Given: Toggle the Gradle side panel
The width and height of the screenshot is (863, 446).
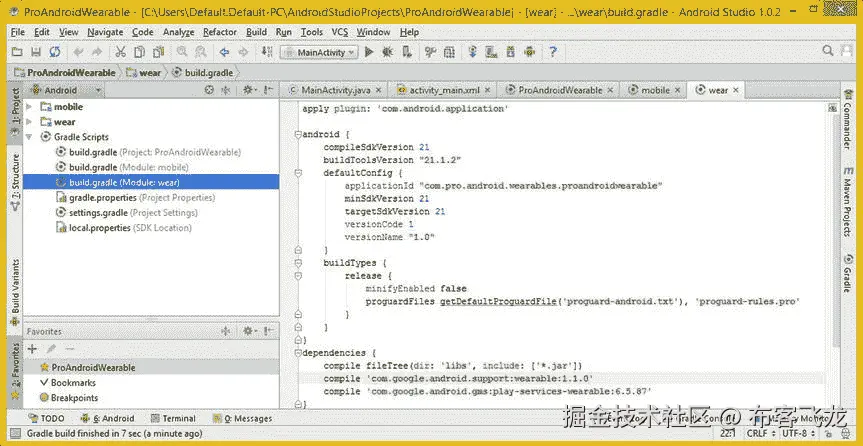Looking at the screenshot, I should point(848,273).
